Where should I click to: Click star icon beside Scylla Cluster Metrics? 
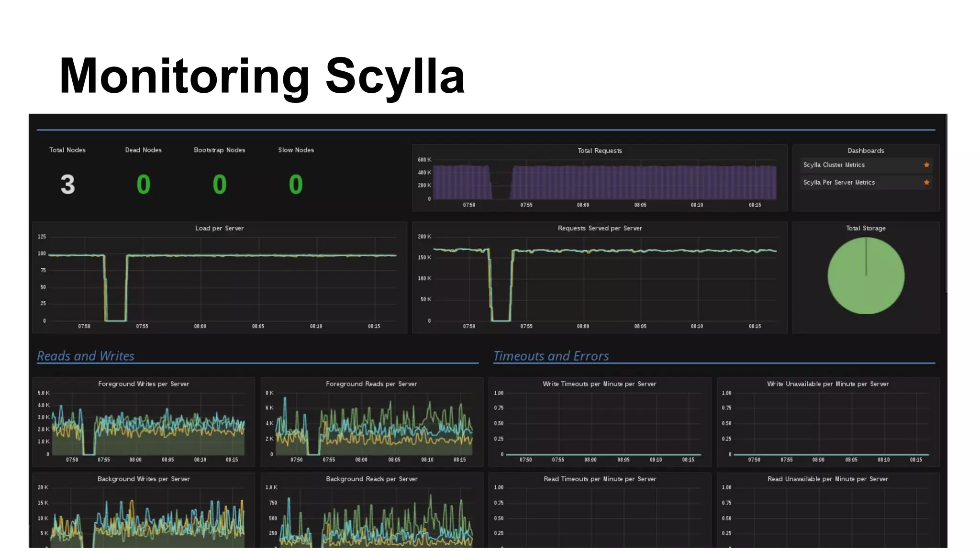pos(926,165)
